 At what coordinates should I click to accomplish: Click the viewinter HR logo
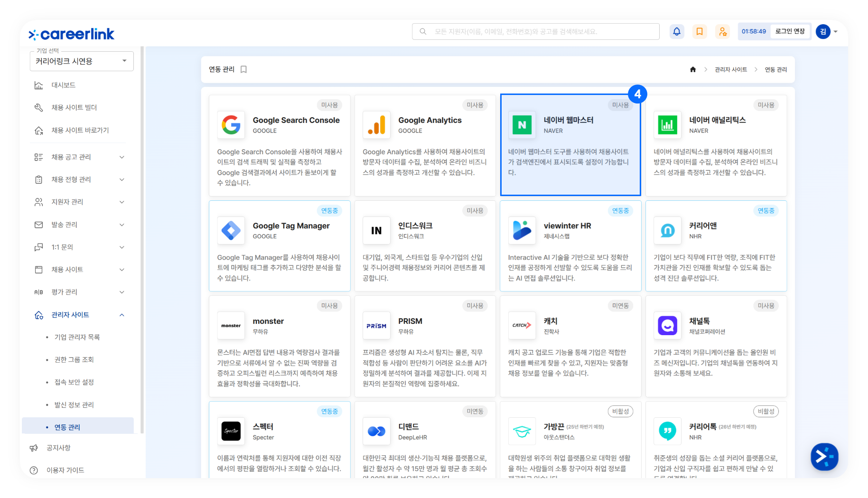coord(522,231)
